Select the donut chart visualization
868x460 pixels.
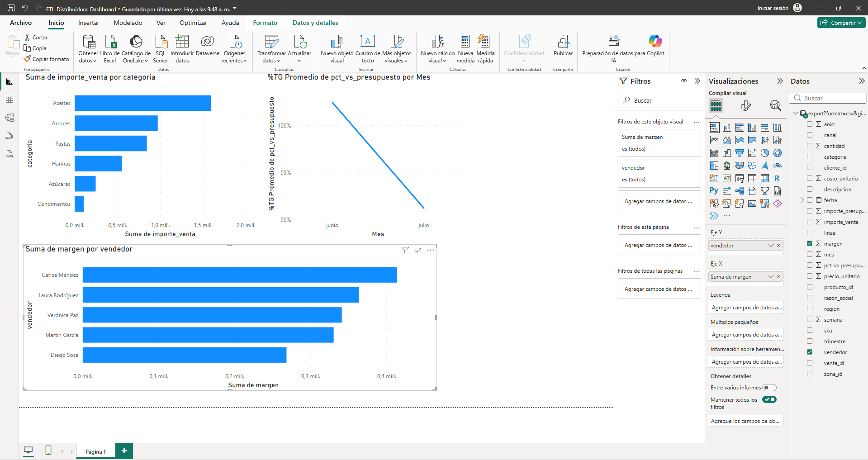click(778, 153)
